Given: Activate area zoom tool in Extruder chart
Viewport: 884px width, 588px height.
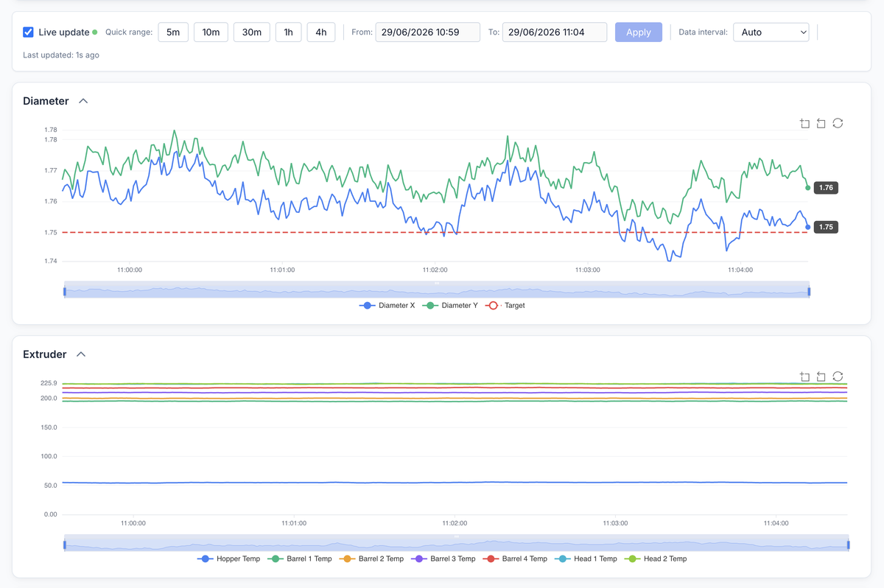Looking at the screenshot, I should [x=804, y=377].
